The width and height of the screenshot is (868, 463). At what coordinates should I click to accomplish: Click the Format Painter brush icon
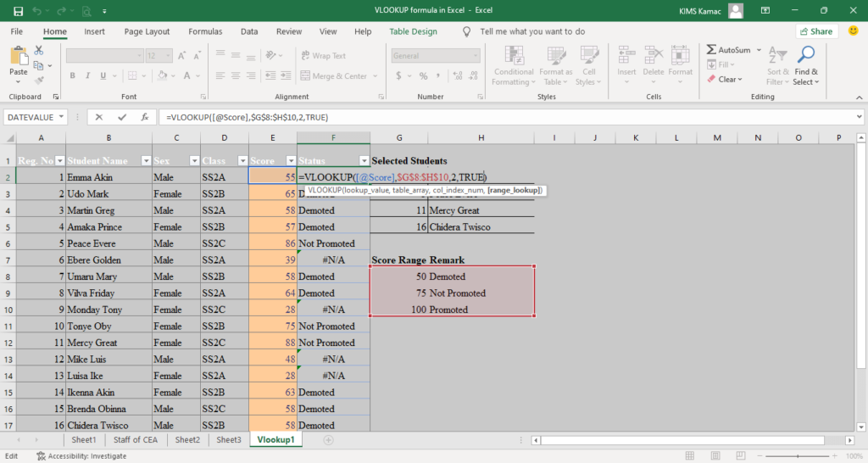39,81
